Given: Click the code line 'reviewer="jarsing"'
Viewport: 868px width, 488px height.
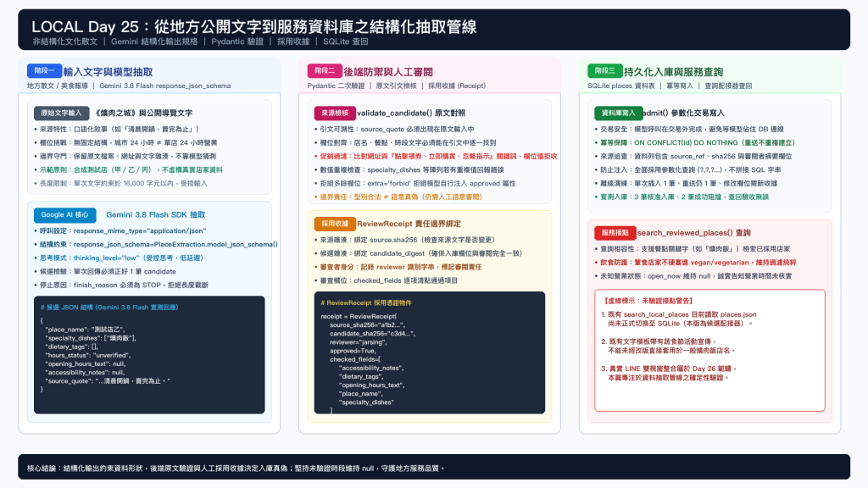Looking at the screenshot, I should pos(359,342).
